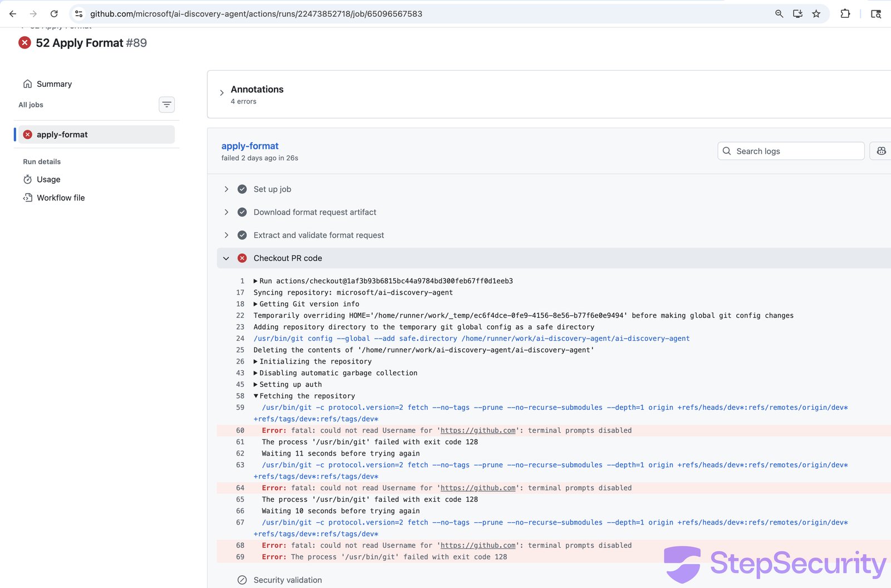Reload the page with refresh icon
The width and height of the screenshot is (891, 588).
[54, 14]
